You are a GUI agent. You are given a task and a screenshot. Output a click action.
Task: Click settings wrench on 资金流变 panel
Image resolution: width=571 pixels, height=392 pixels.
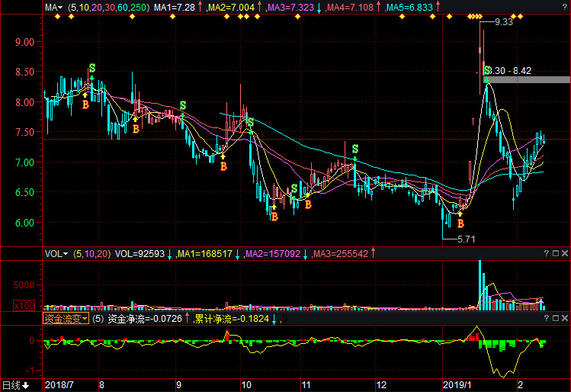(x=556, y=318)
